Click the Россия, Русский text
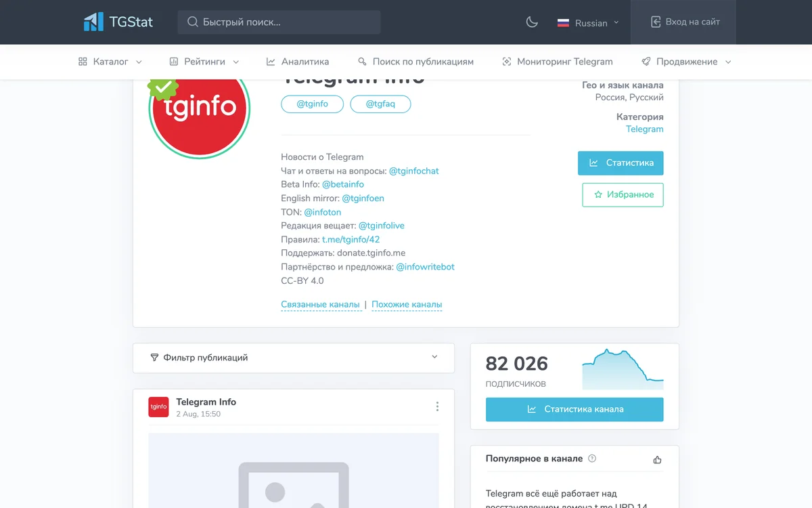The height and width of the screenshot is (508, 812). coord(629,98)
